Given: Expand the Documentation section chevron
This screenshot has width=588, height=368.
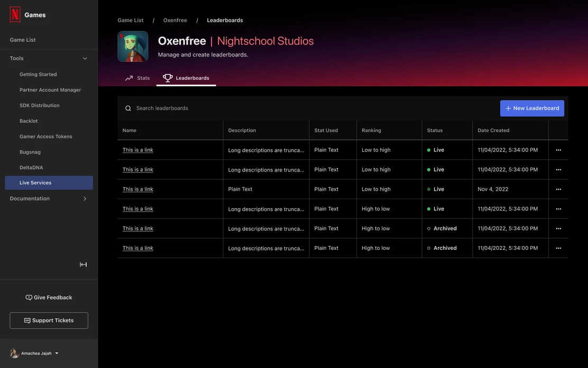Looking at the screenshot, I should pyautogui.click(x=85, y=199).
